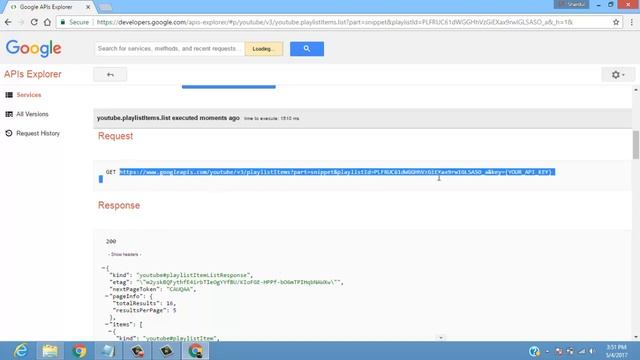The width and height of the screenshot is (640, 360).
Task: Click the scrollbar down arrow
Action: tap(636, 337)
